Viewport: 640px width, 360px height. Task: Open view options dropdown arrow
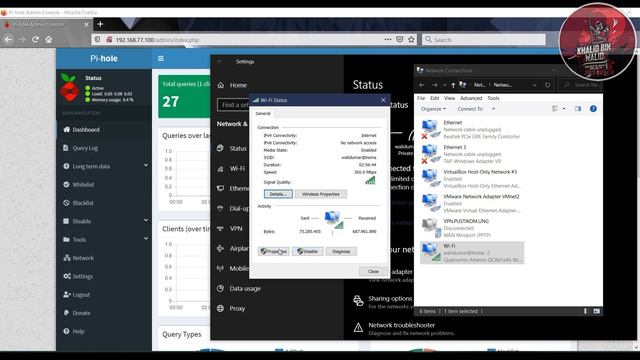pyautogui.click(x=564, y=109)
